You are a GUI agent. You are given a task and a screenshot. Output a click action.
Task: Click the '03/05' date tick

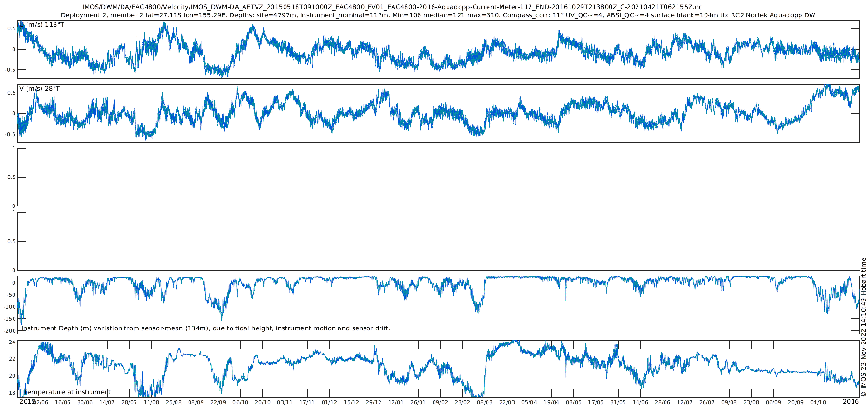click(574, 402)
